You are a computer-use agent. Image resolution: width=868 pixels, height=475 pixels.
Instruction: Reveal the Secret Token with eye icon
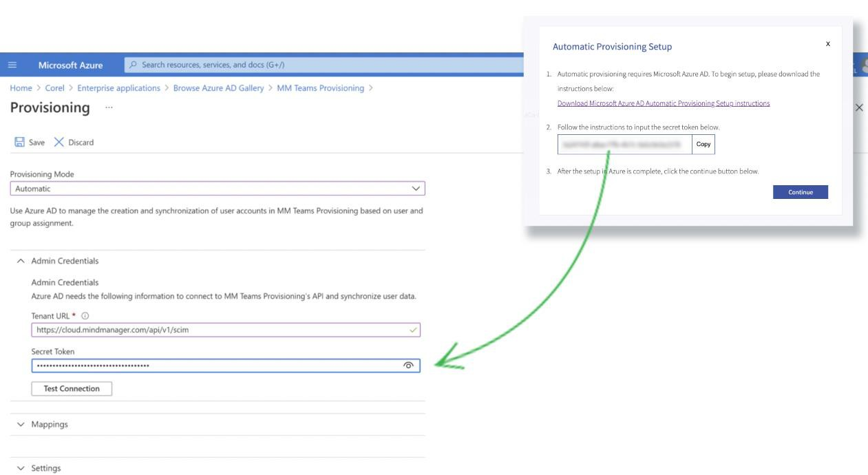tap(408, 366)
